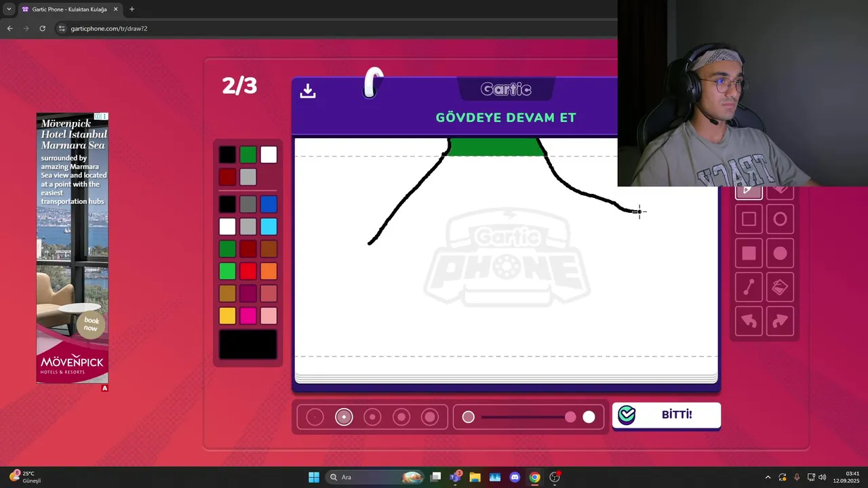Switch to the Gartic Phone tab
The height and width of the screenshot is (488, 868).
point(68,9)
